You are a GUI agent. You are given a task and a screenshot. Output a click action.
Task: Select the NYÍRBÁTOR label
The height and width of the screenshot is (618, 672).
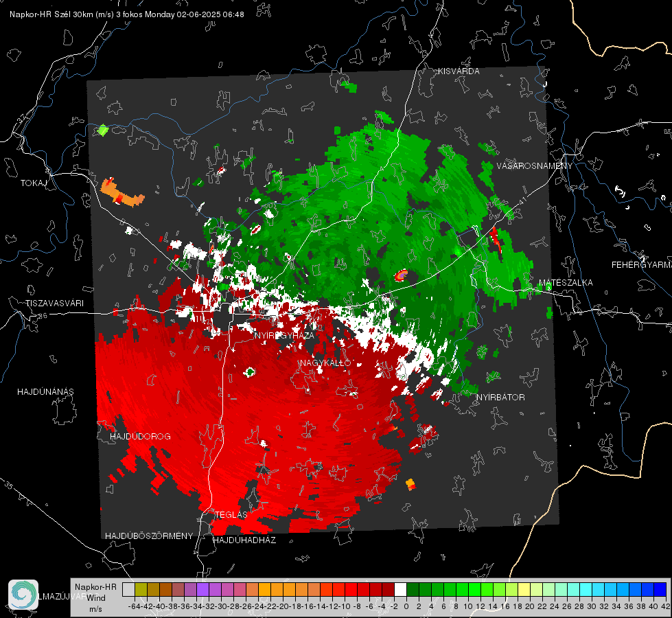(500, 398)
